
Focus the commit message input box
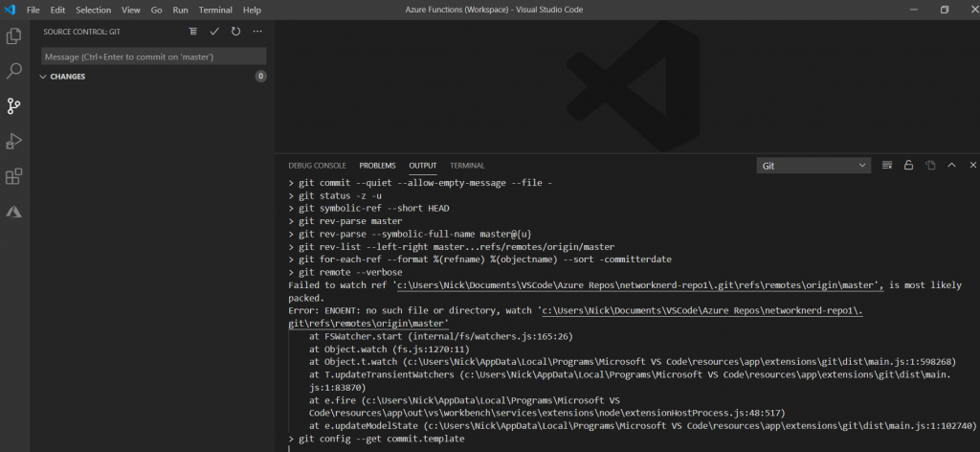pos(154,56)
